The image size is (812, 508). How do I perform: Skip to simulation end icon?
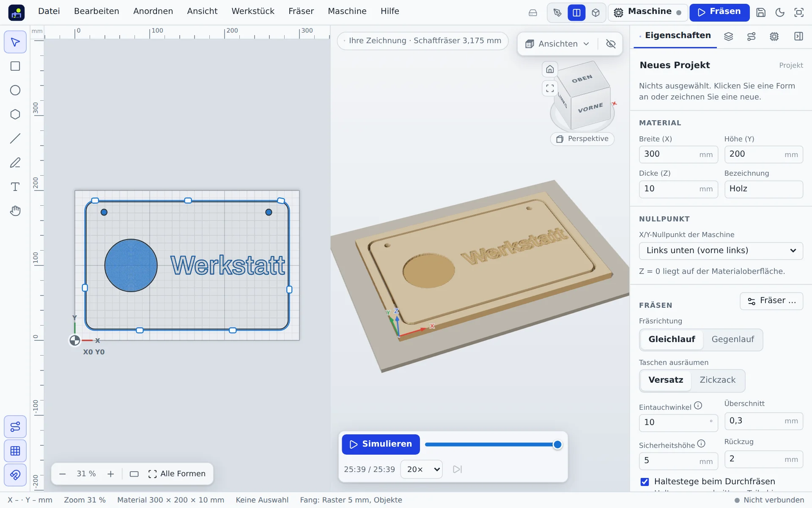click(457, 469)
